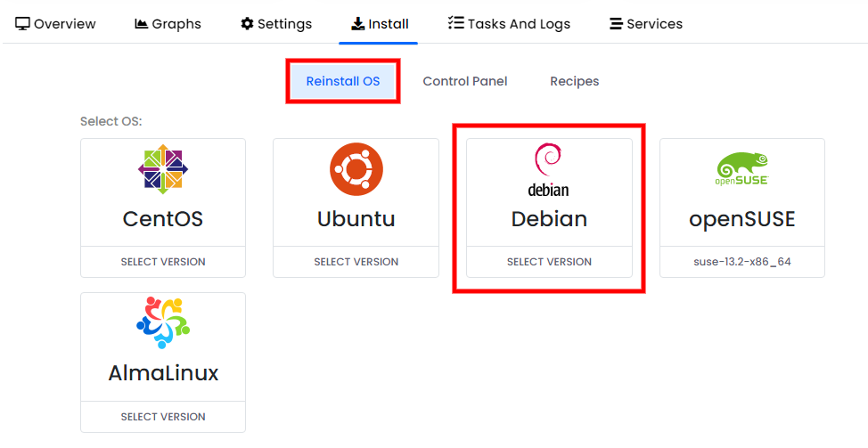Select the Control Panel sub-tab

[465, 81]
